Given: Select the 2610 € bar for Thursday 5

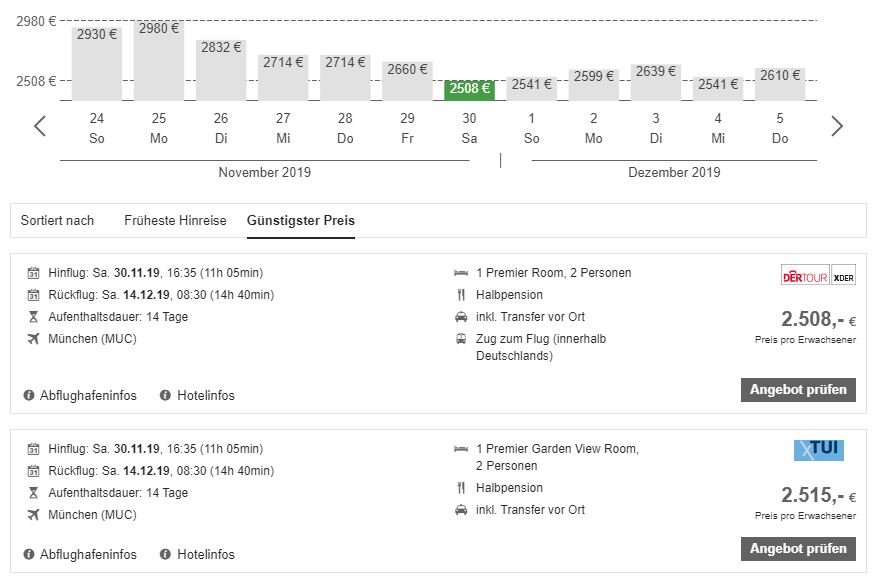Looking at the screenshot, I should (x=780, y=84).
